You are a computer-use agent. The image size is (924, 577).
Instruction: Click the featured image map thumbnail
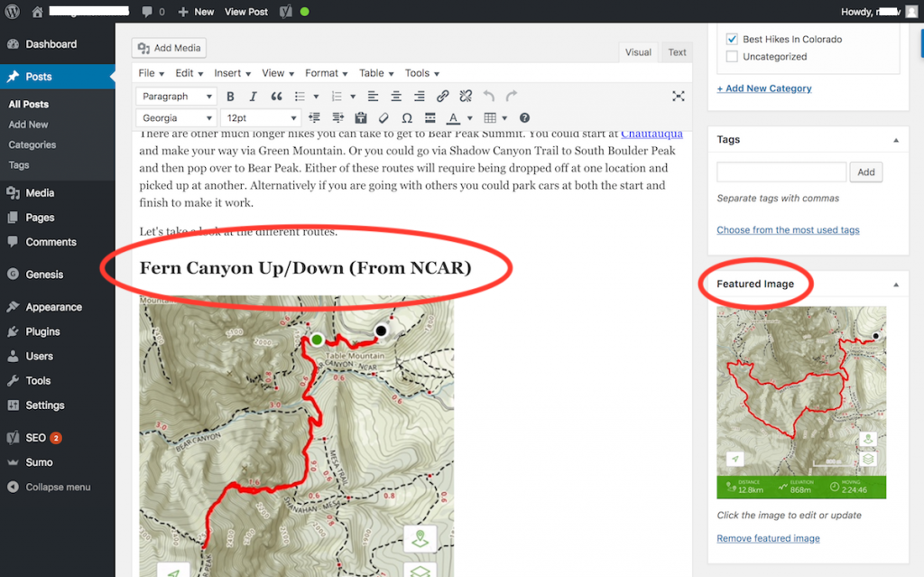pyautogui.click(x=801, y=403)
